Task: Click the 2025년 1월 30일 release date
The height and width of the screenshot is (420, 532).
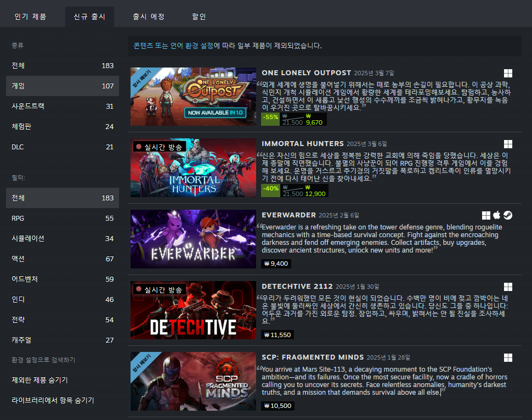Action: pos(357,287)
